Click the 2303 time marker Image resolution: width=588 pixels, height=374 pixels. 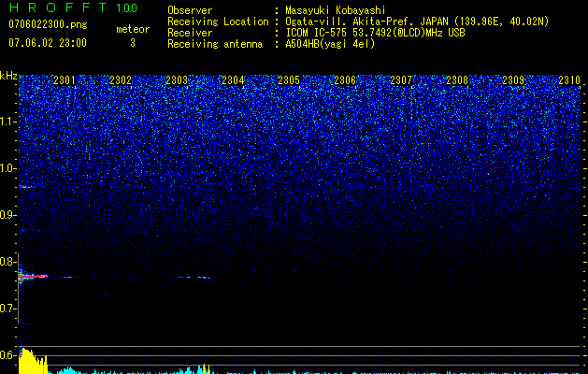pyautogui.click(x=177, y=80)
